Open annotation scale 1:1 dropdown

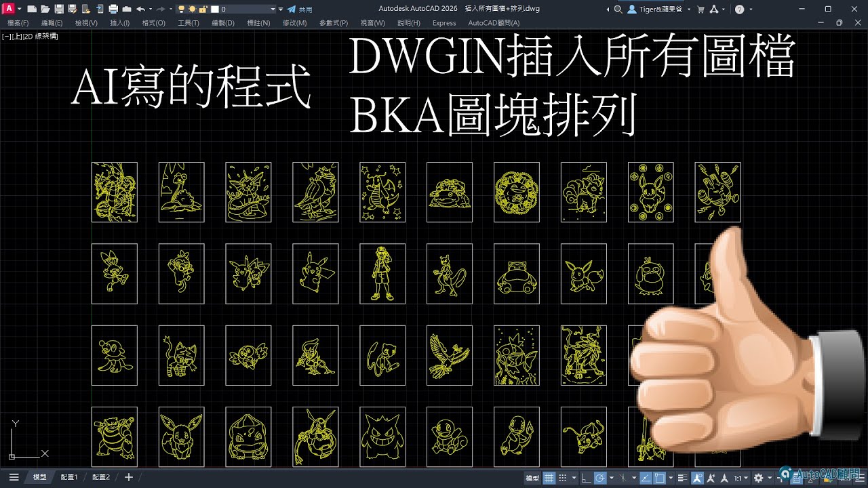point(741,479)
